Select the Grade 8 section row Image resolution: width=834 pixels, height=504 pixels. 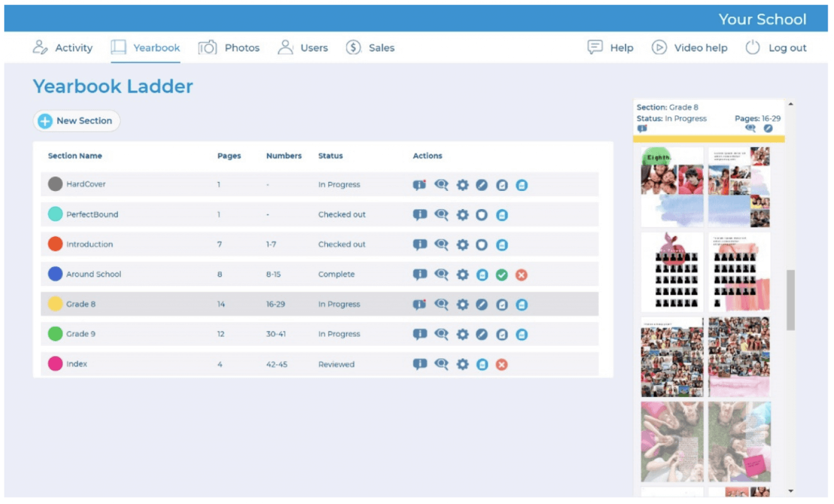click(x=189, y=304)
